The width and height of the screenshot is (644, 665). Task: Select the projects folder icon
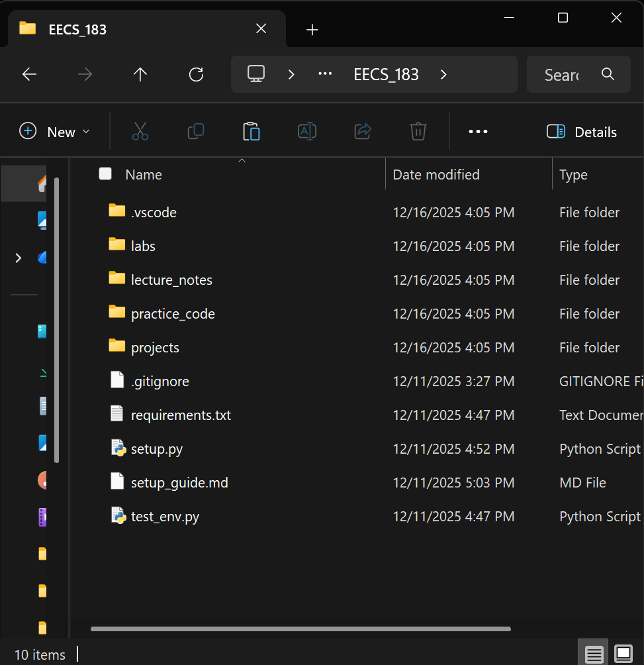[117, 346]
